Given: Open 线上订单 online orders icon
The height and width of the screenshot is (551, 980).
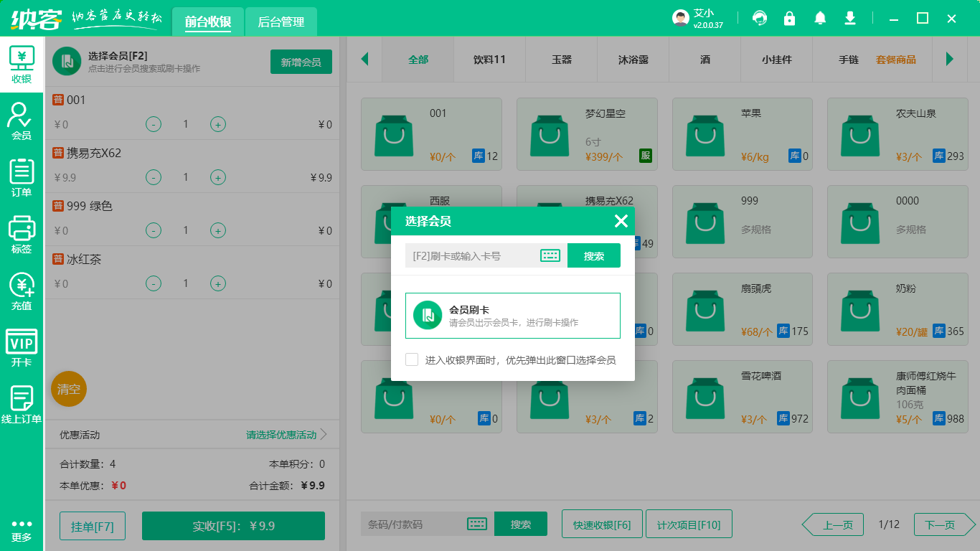Looking at the screenshot, I should [22, 405].
